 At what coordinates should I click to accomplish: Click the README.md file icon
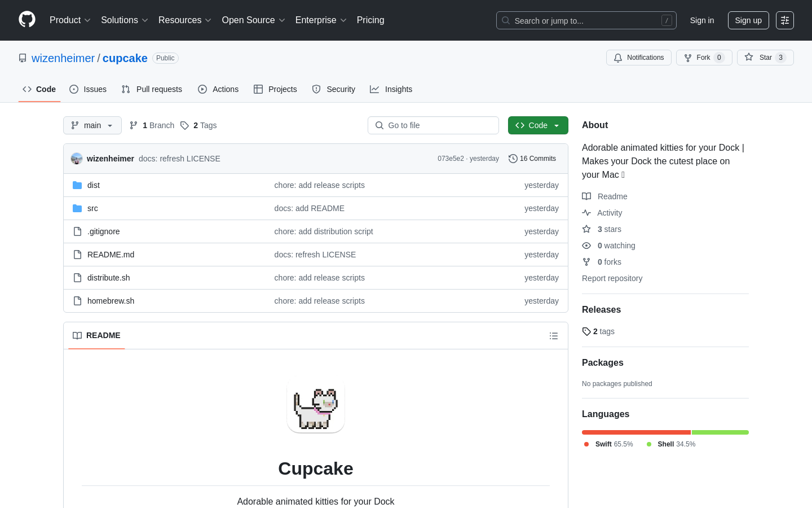point(77,255)
